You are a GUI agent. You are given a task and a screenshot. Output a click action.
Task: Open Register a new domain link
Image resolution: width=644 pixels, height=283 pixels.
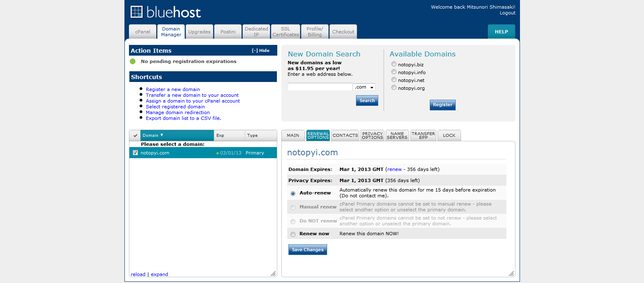(x=173, y=89)
